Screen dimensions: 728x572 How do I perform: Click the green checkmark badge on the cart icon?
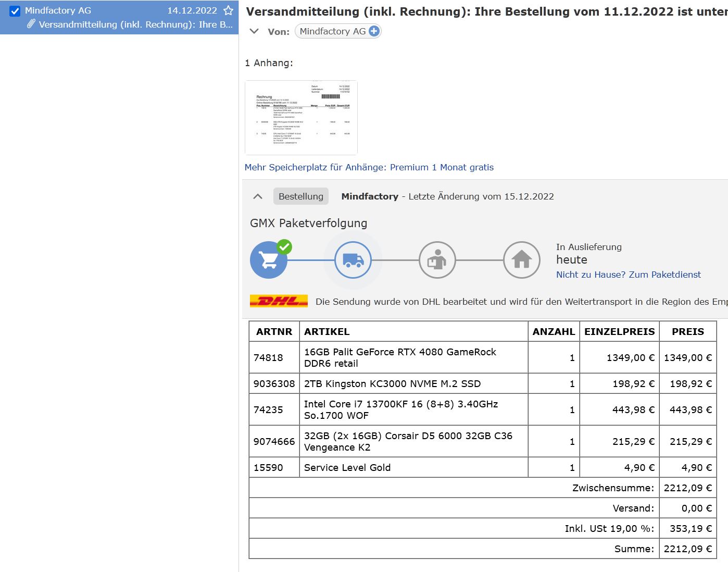(x=284, y=246)
